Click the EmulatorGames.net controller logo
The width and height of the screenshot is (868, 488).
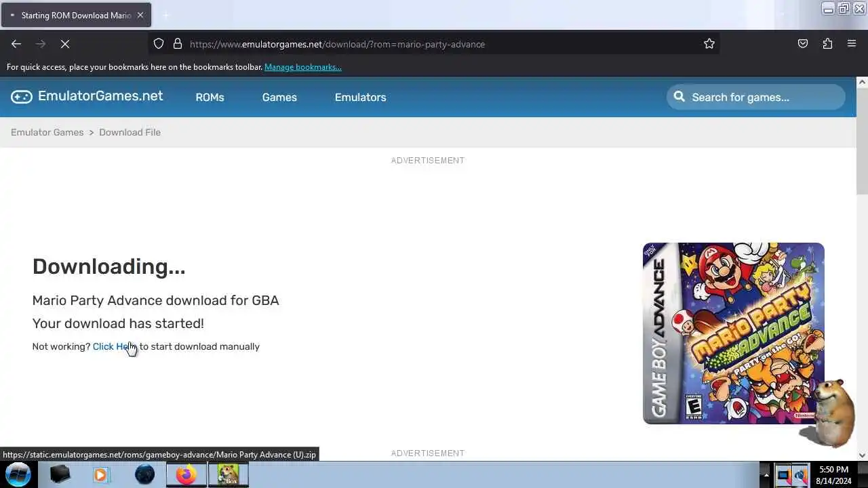coord(21,97)
